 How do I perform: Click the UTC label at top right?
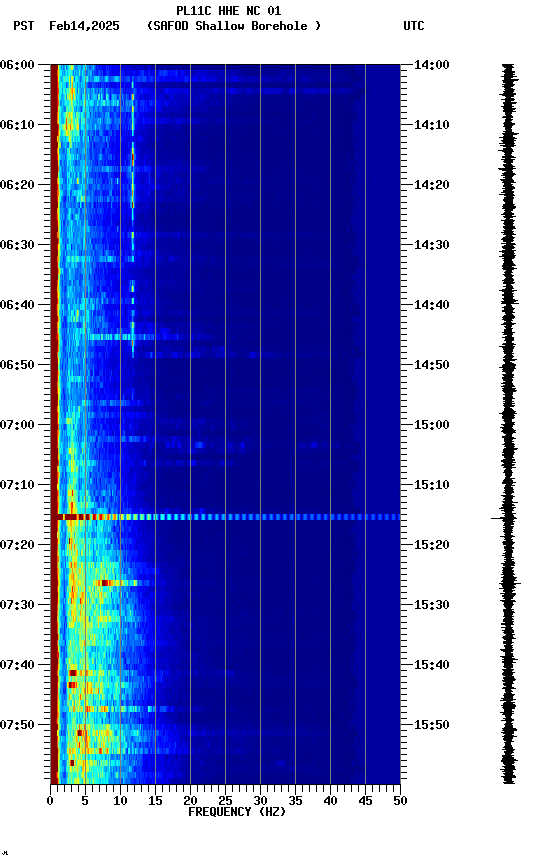point(414,26)
